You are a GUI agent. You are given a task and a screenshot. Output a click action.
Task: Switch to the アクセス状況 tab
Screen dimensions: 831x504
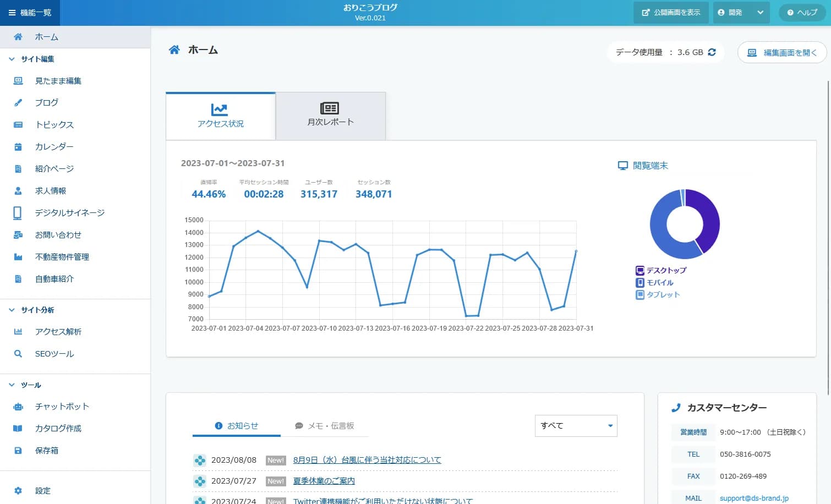(x=221, y=116)
